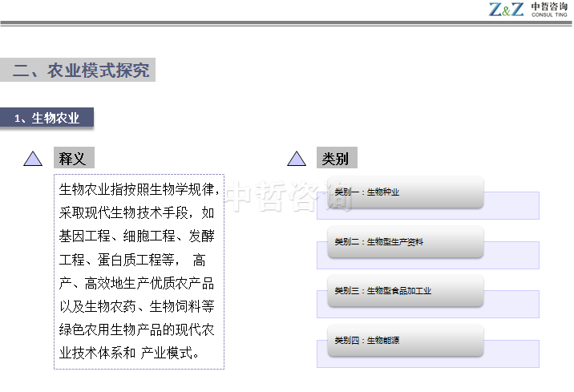Click the 类别一：生物种业 box
Viewport: 574px width, 392px height.
(406, 192)
